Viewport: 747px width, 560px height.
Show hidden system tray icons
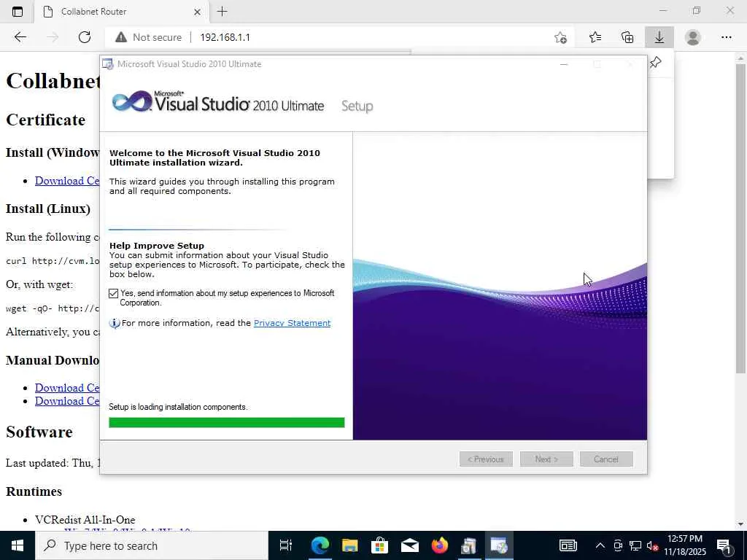[600, 545]
